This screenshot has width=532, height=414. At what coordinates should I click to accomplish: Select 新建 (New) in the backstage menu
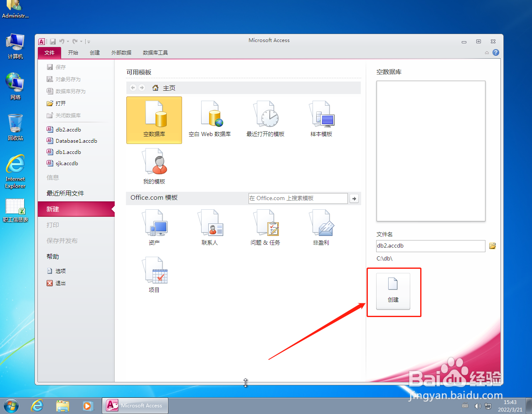(76, 209)
